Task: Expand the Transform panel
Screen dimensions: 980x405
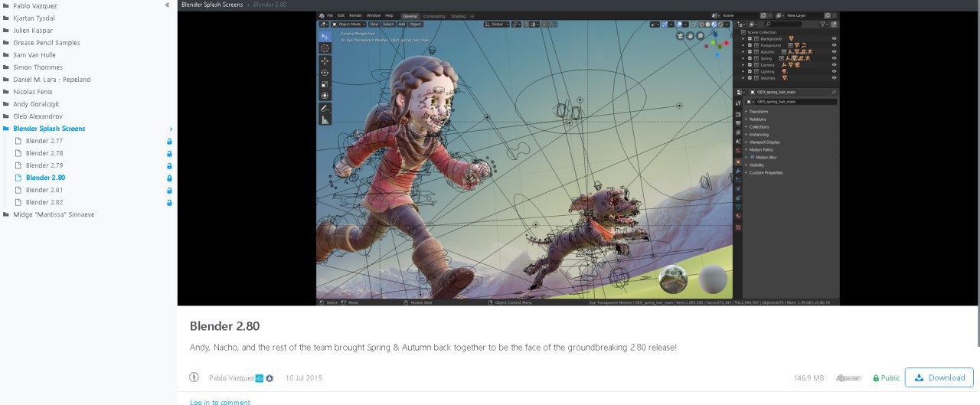Action: click(758, 112)
